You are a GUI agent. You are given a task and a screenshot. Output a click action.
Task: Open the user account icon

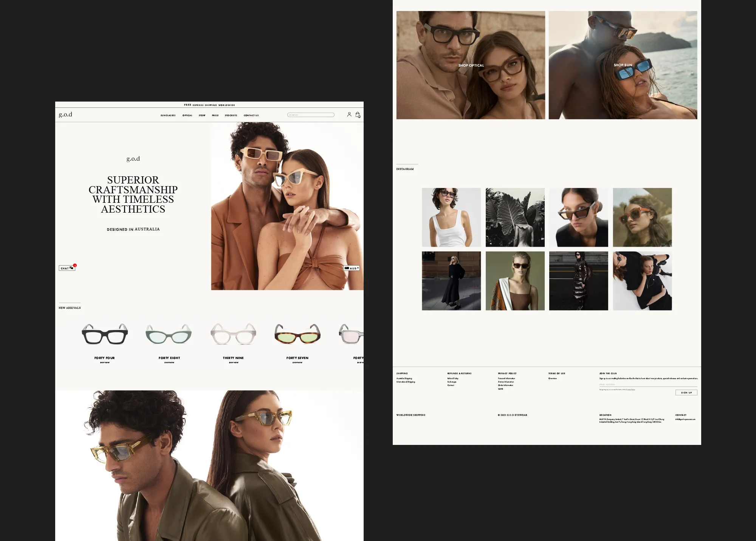tap(349, 114)
